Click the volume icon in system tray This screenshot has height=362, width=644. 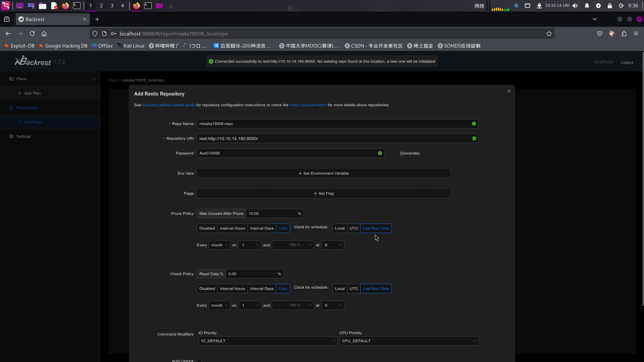[x=576, y=6]
